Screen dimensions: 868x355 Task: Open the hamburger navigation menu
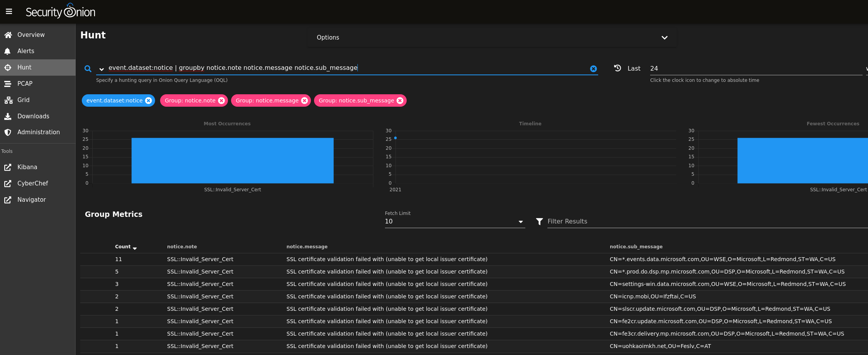(x=9, y=12)
